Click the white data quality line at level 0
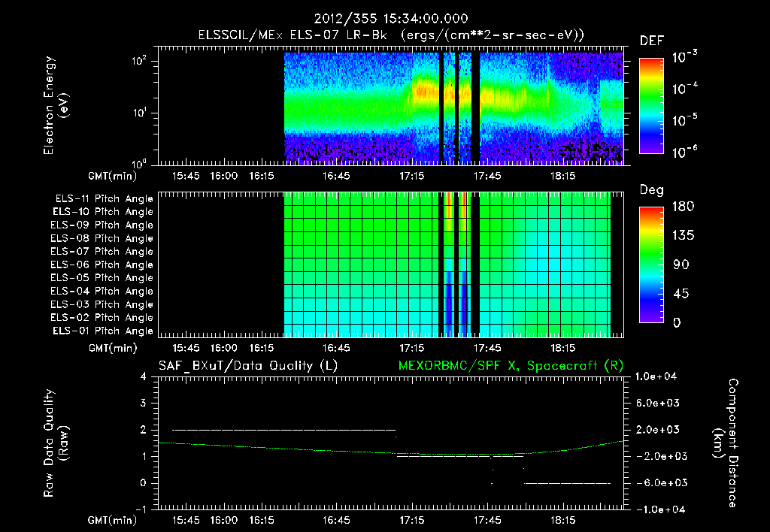 coord(567,483)
